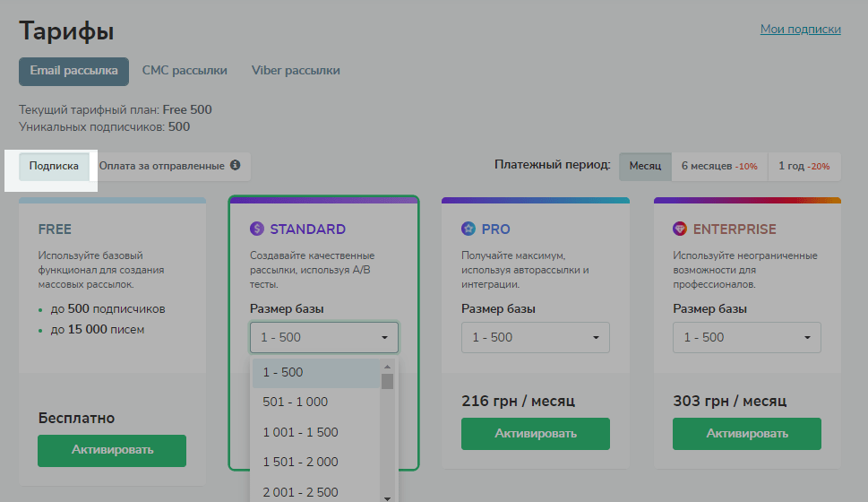Activate the FREE plan
868x502 pixels.
(x=112, y=450)
